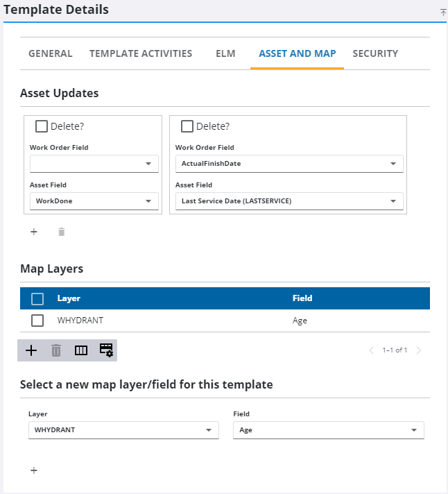Sort by the Layer column header
448x494 pixels.
pyautogui.click(x=69, y=298)
